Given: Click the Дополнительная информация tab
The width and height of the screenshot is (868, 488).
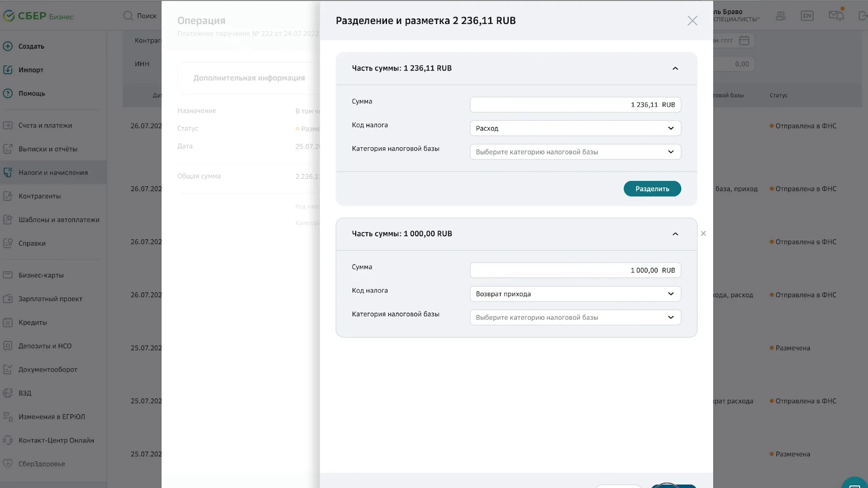Looking at the screenshot, I should (x=249, y=78).
